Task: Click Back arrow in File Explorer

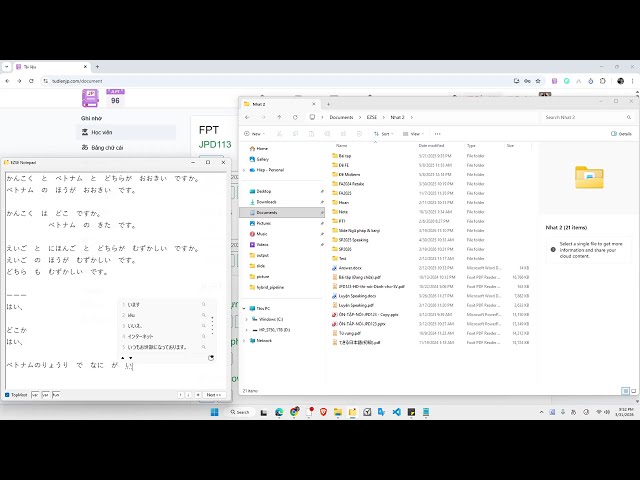Action: click(247, 117)
